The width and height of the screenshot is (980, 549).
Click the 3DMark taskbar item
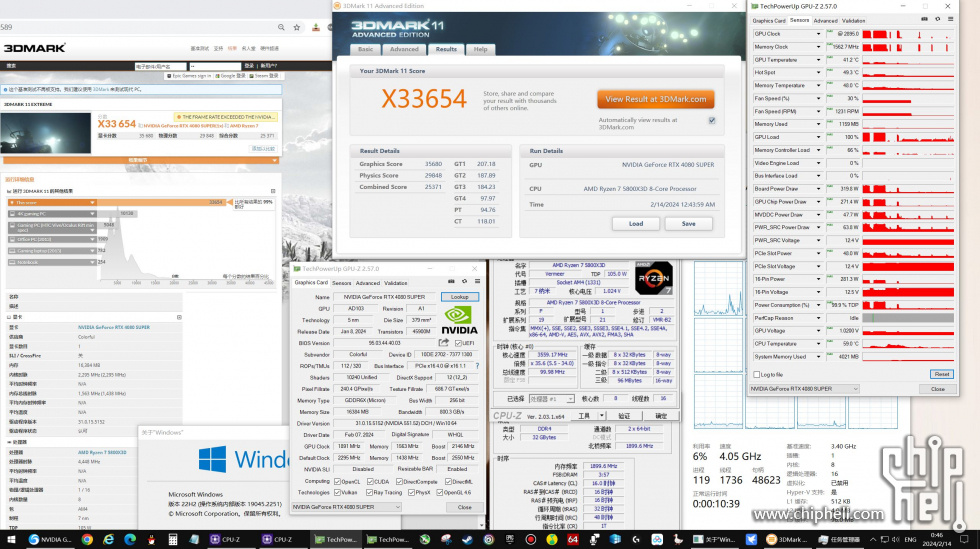[788, 539]
